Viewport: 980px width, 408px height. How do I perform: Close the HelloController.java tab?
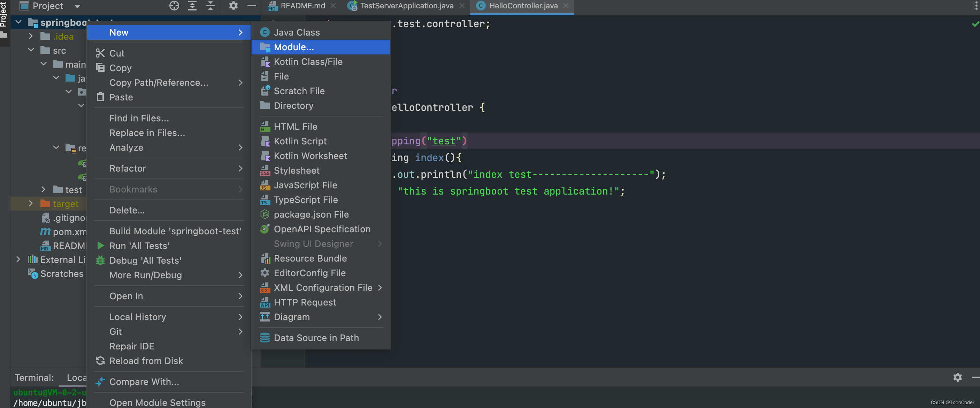[566, 6]
